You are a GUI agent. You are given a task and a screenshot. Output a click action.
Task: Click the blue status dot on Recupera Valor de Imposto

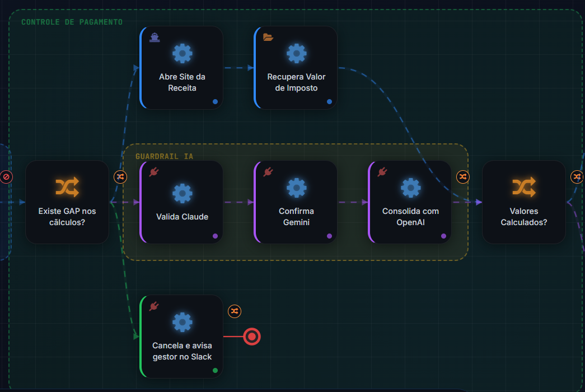point(329,101)
